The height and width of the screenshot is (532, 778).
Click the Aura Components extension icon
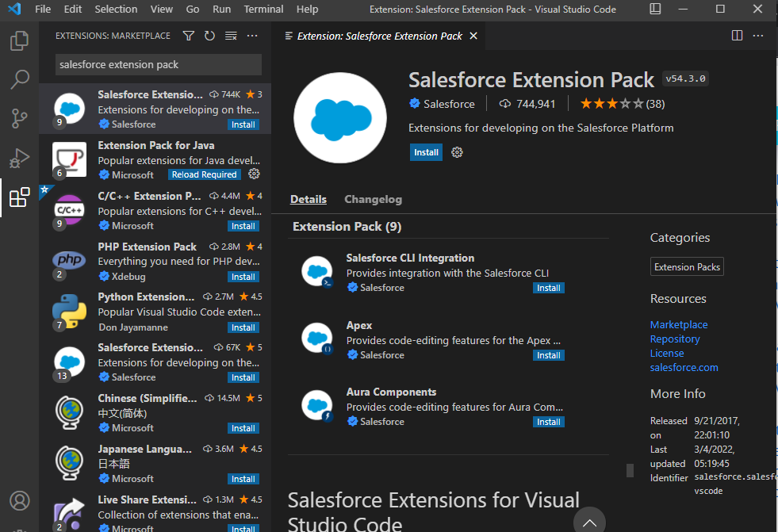click(317, 406)
